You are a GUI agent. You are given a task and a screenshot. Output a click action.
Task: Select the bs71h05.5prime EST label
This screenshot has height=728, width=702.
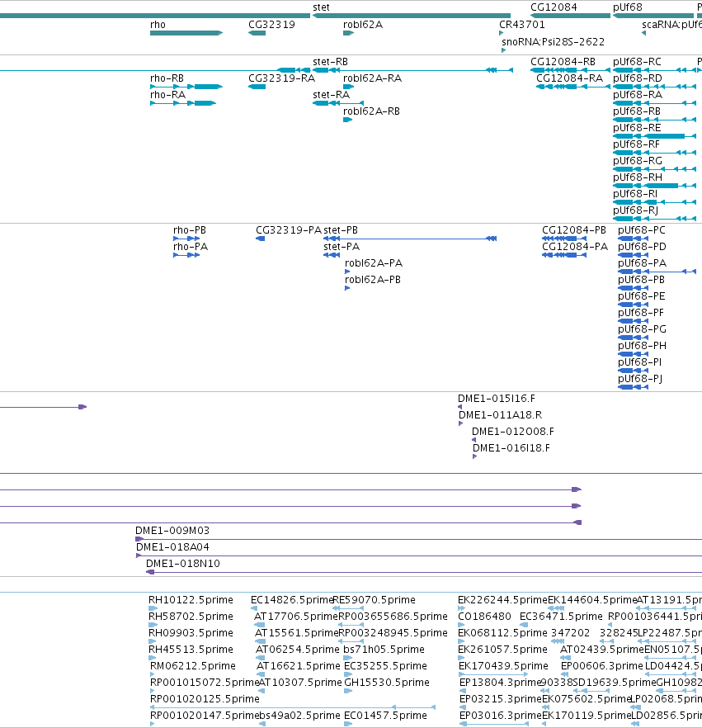[x=384, y=650]
